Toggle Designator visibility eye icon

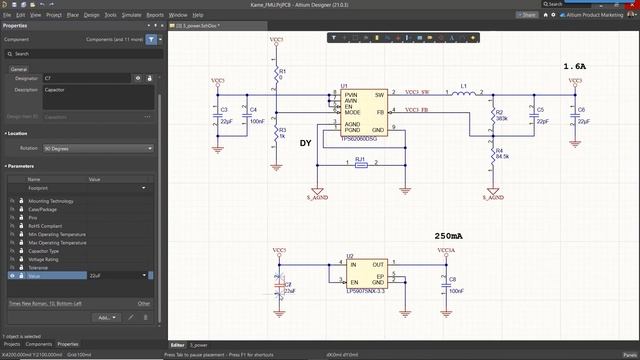point(138,78)
